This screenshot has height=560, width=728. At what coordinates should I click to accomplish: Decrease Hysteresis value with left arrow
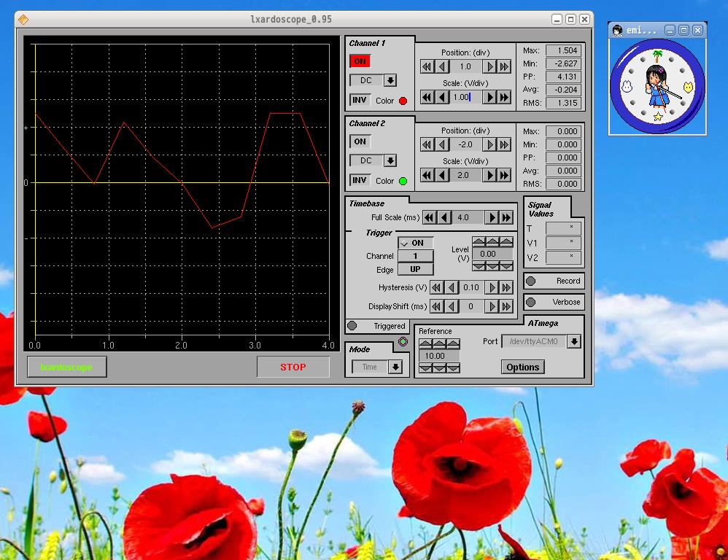point(451,287)
